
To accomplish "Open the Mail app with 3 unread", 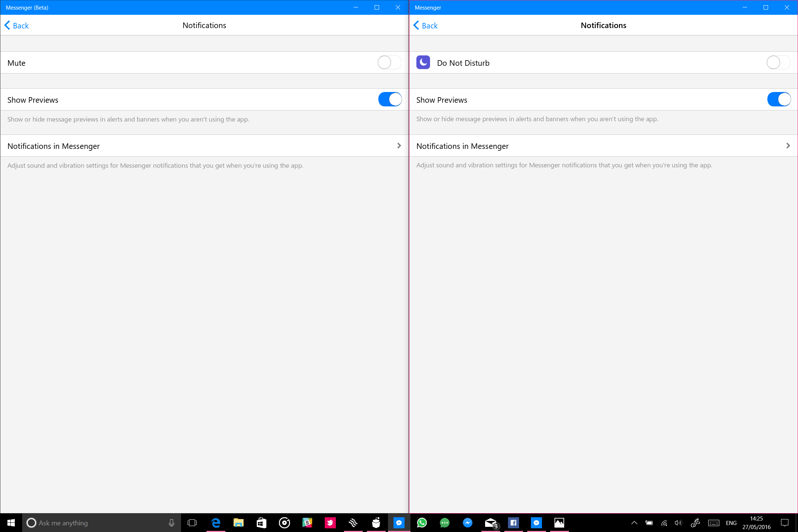I will point(491,523).
